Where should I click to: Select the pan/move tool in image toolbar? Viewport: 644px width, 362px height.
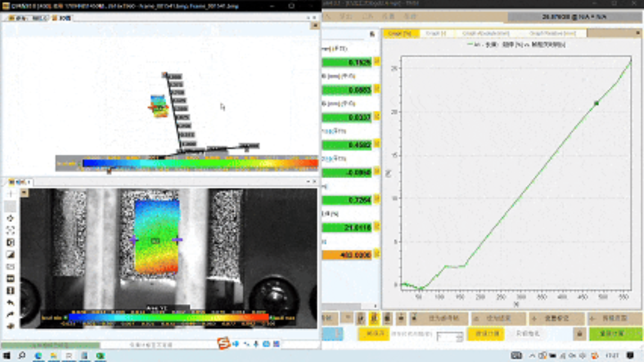[x=10, y=218]
